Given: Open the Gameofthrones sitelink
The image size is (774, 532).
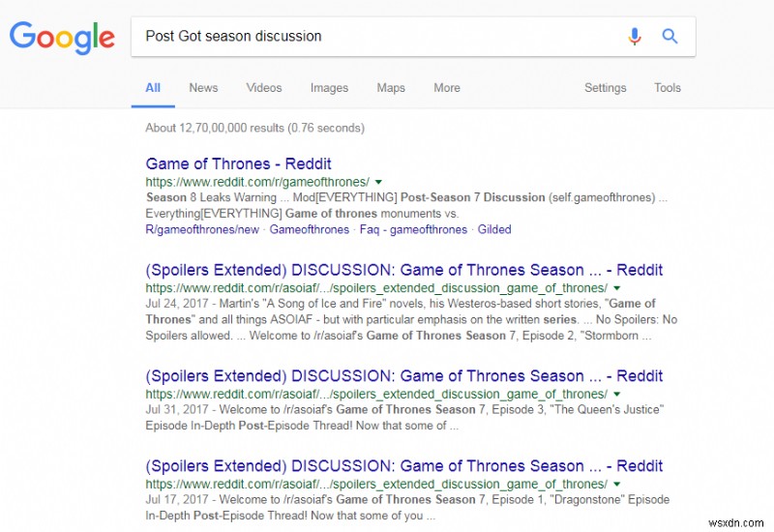Looking at the screenshot, I should click(x=309, y=229).
